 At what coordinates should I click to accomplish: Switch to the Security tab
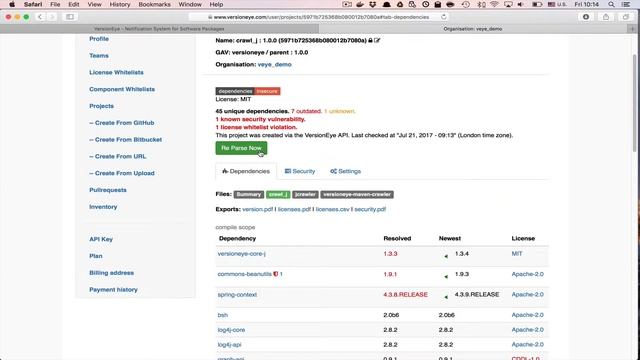tap(300, 171)
